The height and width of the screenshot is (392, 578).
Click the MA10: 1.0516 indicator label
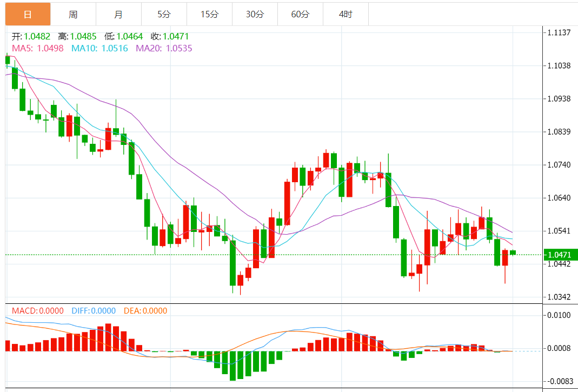[x=99, y=48]
